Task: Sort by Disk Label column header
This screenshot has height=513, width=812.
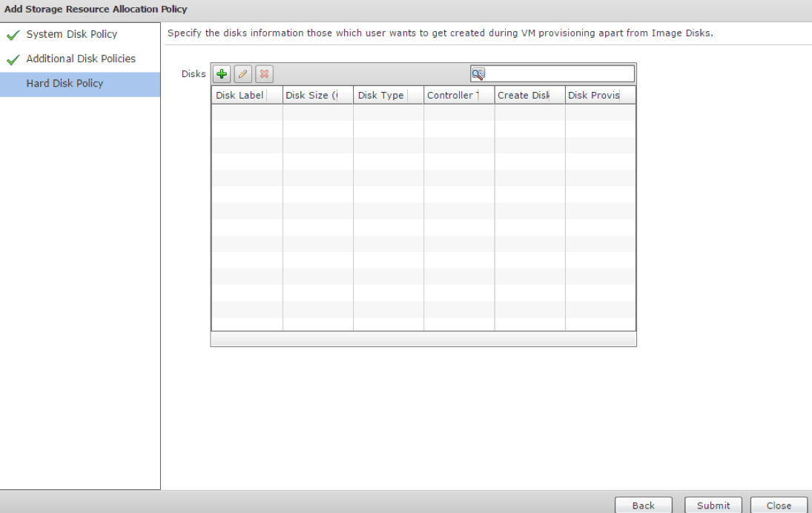Action: click(247, 95)
